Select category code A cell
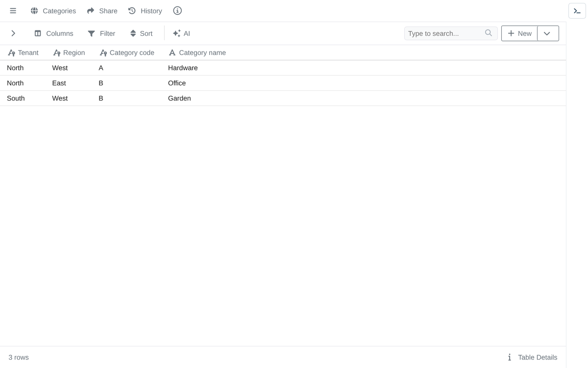The image size is (588, 368). click(x=101, y=68)
